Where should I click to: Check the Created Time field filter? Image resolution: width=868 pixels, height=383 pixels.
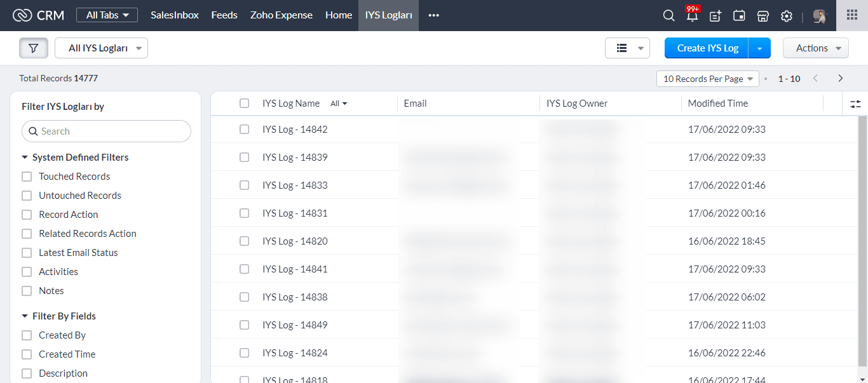click(x=27, y=354)
